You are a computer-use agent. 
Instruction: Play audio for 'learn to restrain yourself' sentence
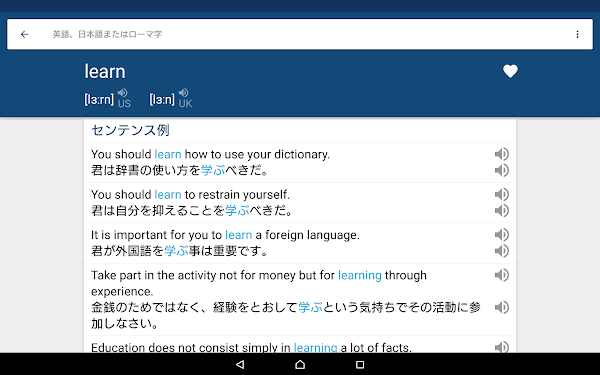[x=501, y=194]
